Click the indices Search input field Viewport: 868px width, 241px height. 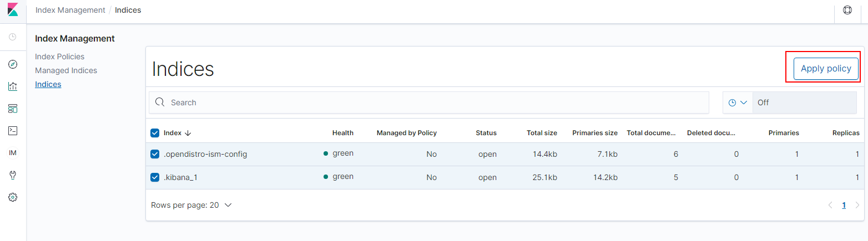[x=433, y=102]
